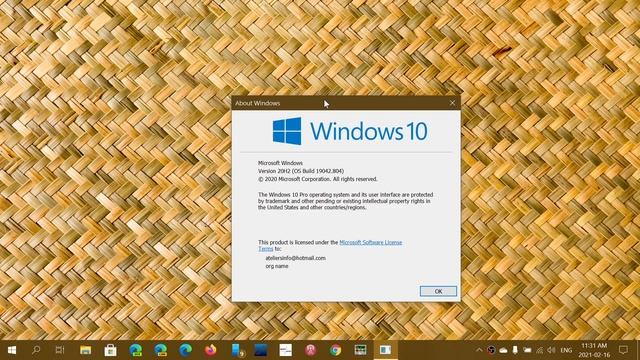Open the volume speaker tray icon
640x360 pixels.
(551, 350)
